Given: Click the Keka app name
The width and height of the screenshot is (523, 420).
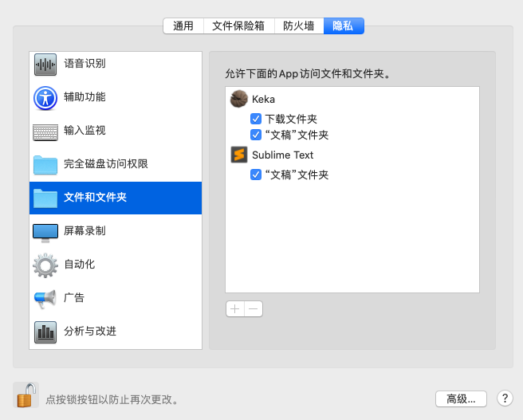Looking at the screenshot, I should (x=264, y=100).
